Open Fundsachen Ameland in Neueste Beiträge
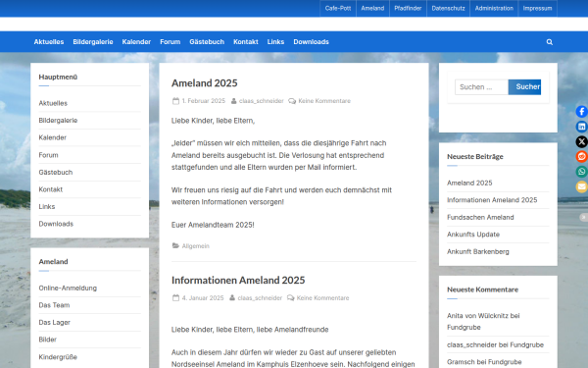The height and width of the screenshot is (368, 588). coord(480,218)
